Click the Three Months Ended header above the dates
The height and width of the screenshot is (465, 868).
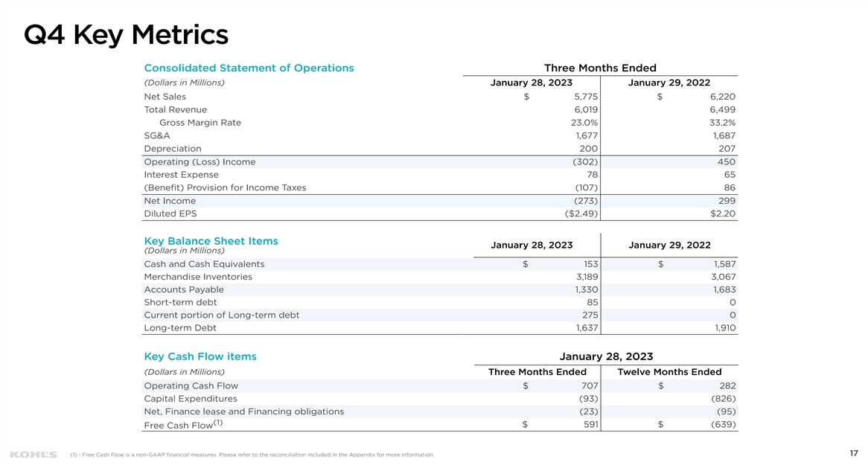pyautogui.click(x=600, y=68)
